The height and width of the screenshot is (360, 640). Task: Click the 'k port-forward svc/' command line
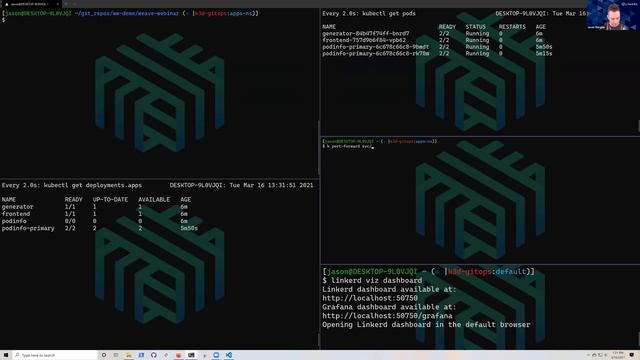pyautogui.click(x=349, y=147)
